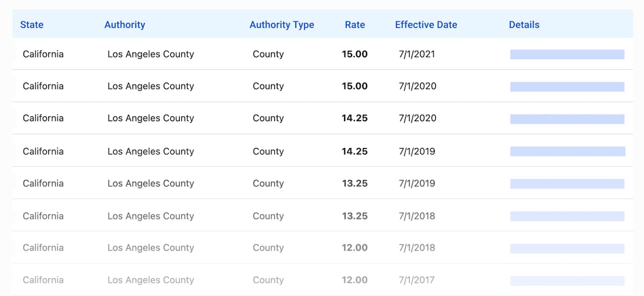Open details link for the 7/1/2017 row
Screen dimensions: 644x296
pyautogui.click(x=567, y=280)
